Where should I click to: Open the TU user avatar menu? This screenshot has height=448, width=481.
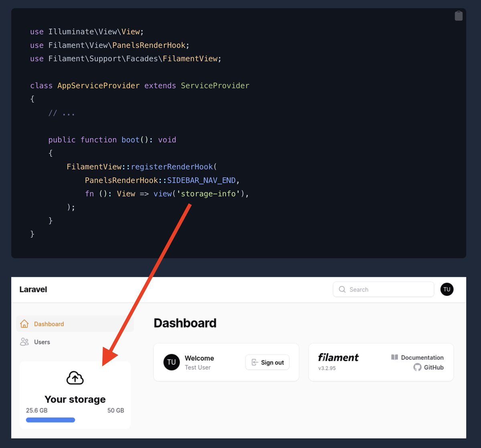coord(447,289)
